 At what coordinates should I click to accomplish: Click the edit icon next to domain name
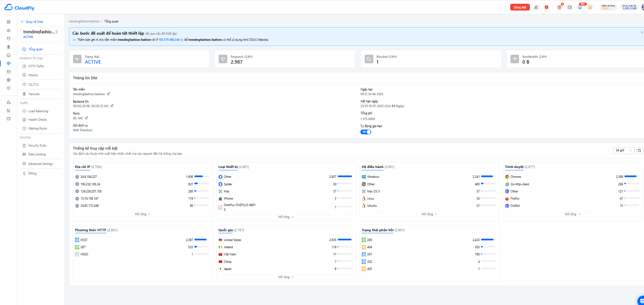pos(109,94)
